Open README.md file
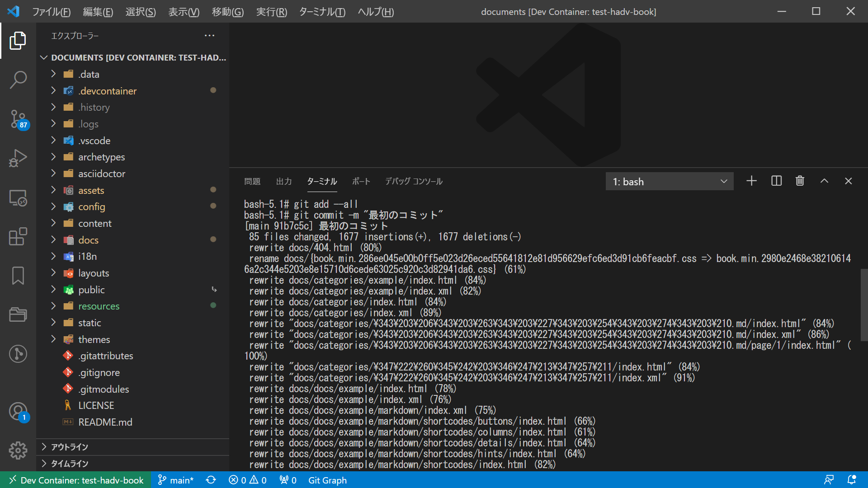 pyautogui.click(x=132, y=422)
